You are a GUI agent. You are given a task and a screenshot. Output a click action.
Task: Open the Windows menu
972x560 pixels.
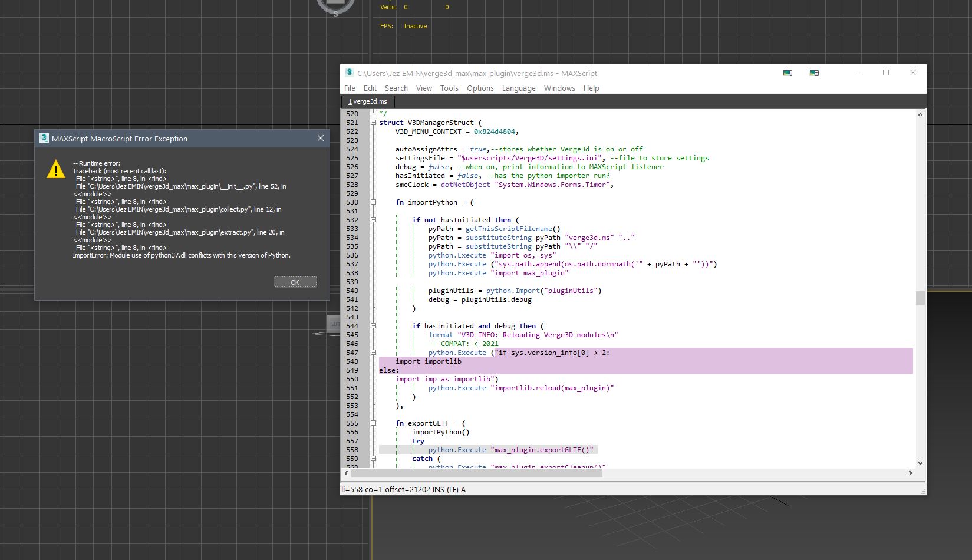[x=559, y=88]
